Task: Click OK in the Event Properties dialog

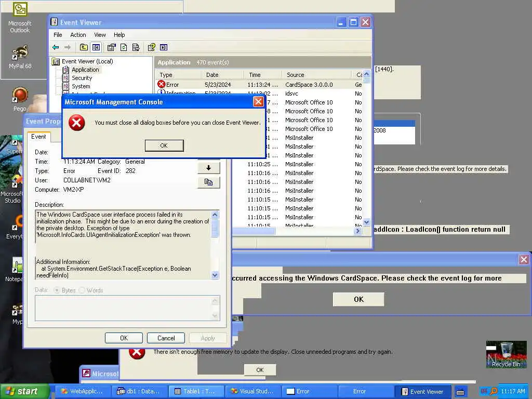Action: tap(124, 338)
